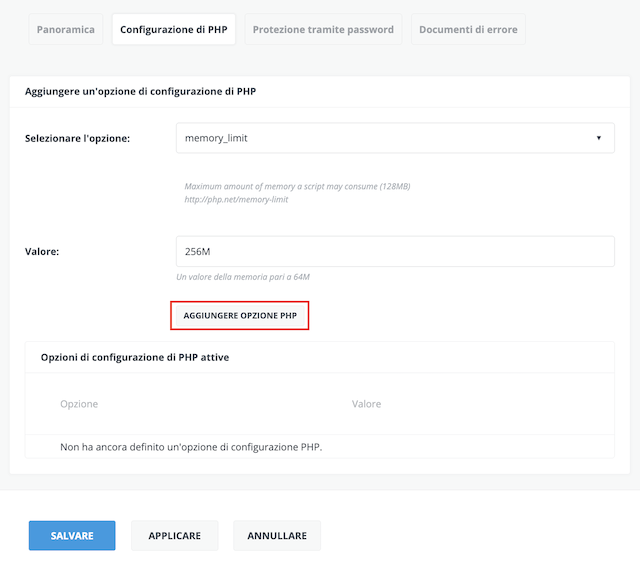Click the http://php.net/memory-limit help text
Image resolution: width=640 pixels, height=565 pixels.
[236, 200]
